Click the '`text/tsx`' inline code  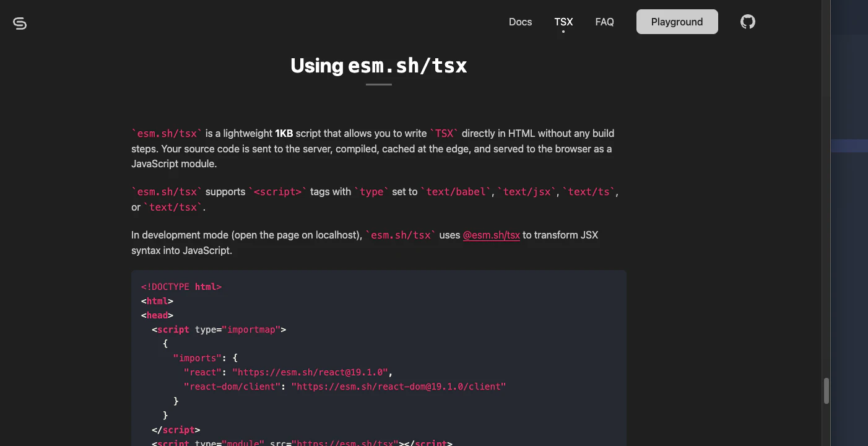(173, 208)
